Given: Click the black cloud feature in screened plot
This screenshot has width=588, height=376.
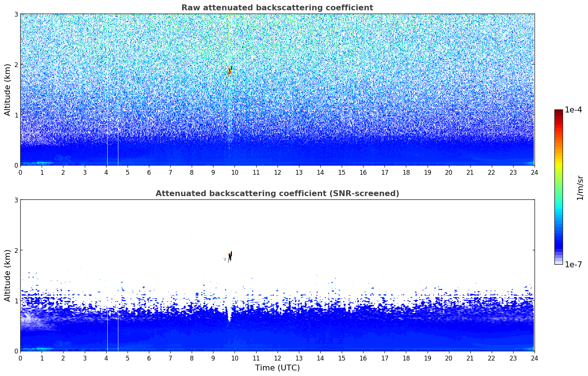Looking at the screenshot, I should point(230,256).
